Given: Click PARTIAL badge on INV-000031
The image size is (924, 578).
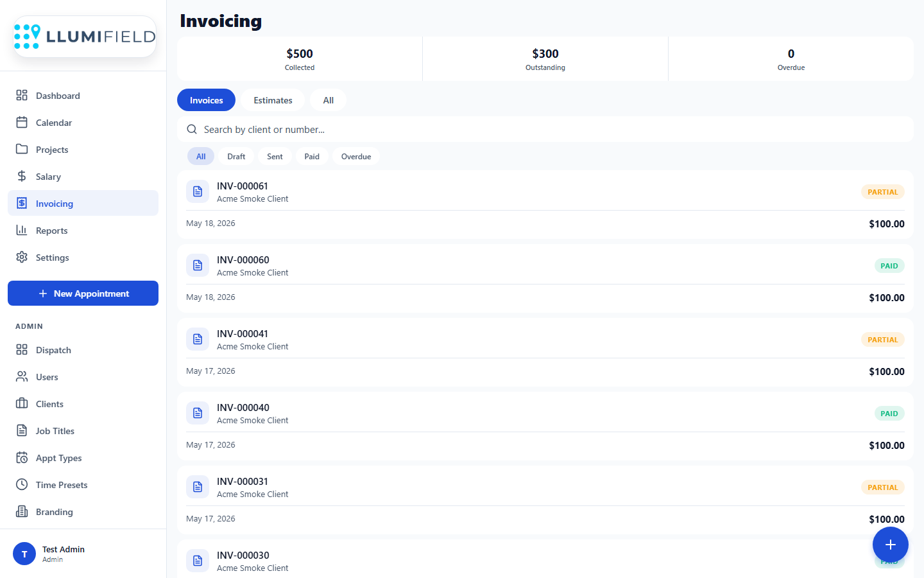Looking at the screenshot, I should point(883,487).
